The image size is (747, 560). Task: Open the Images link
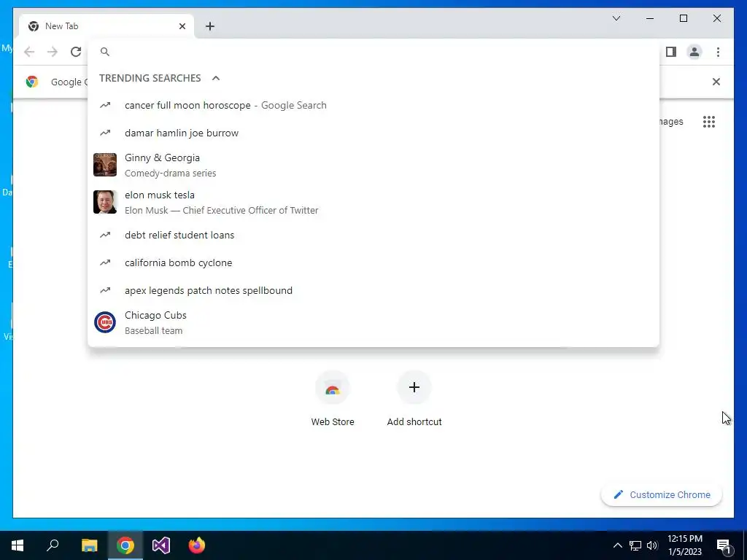(x=671, y=122)
